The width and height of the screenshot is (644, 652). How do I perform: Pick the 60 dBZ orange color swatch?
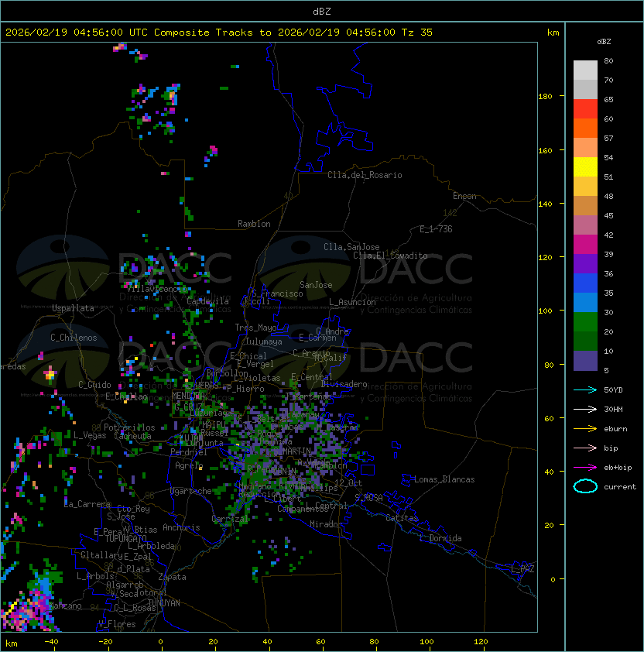(x=585, y=128)
